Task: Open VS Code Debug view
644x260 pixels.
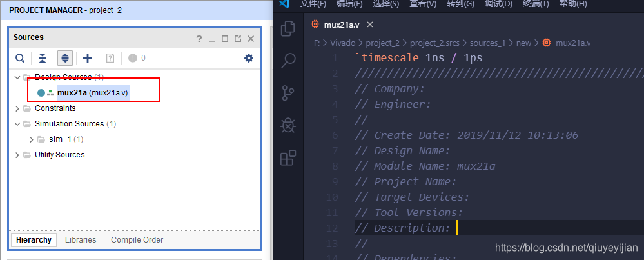Action: click(x=288, y=125)
